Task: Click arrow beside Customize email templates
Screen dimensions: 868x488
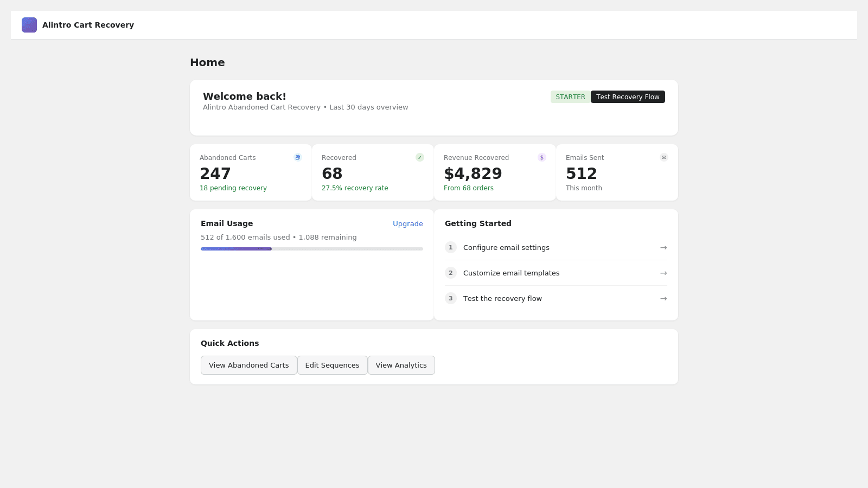Action: click(x=663, y=273)
